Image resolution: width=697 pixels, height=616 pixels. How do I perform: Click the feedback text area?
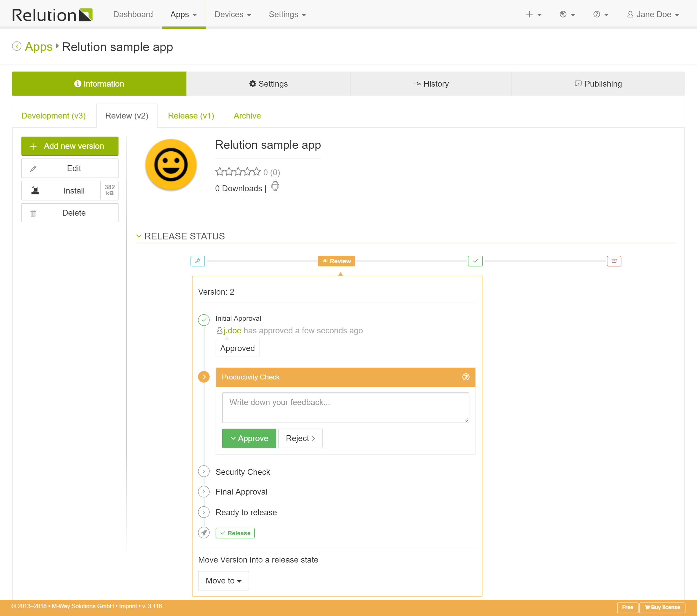click(345, 408)
